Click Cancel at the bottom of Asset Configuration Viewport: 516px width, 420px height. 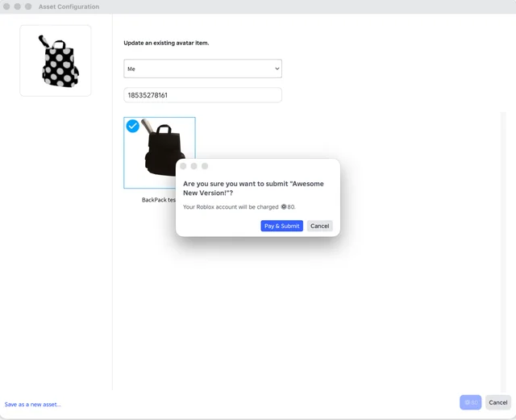pos(498,402)
